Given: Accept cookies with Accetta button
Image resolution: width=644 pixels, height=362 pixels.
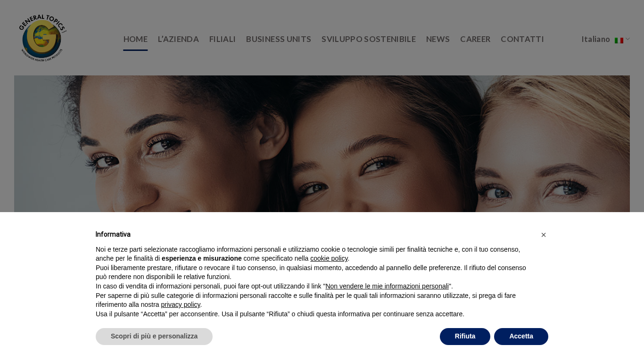Looking at the screenshot, I should (521, 337).
